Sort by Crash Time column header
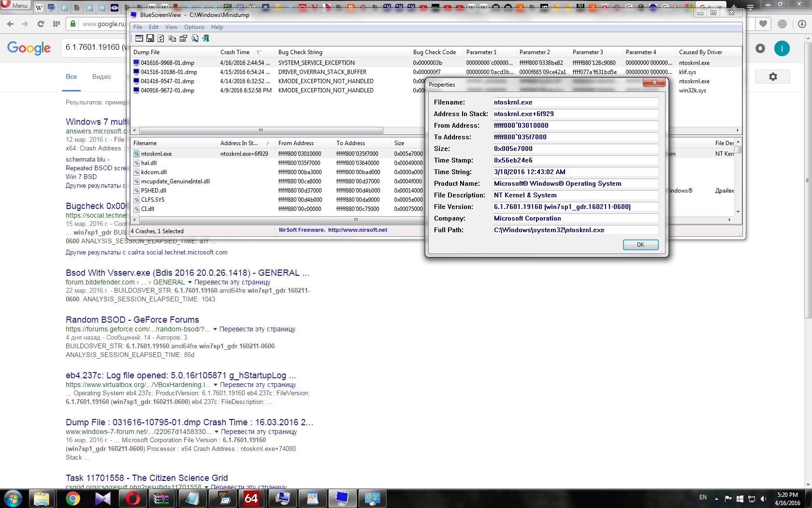 [246, 52]
